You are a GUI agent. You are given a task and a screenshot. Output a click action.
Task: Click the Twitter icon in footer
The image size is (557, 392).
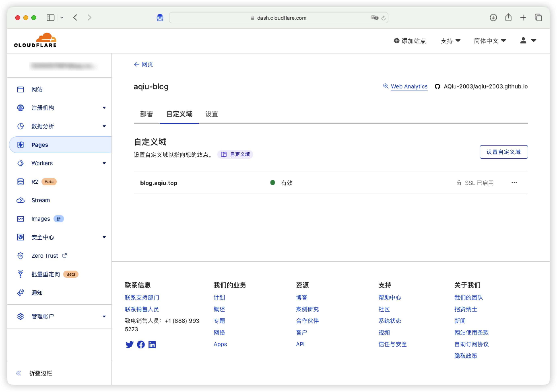(129, 345)
